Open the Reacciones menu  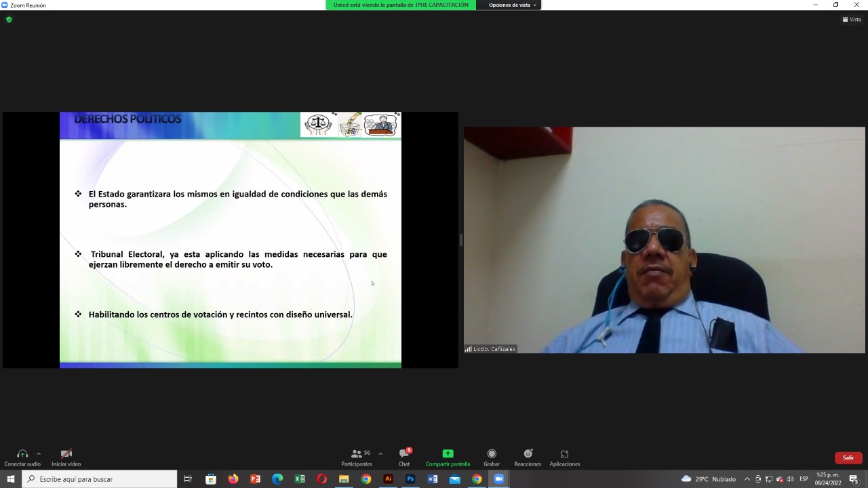tap(528, 458)
